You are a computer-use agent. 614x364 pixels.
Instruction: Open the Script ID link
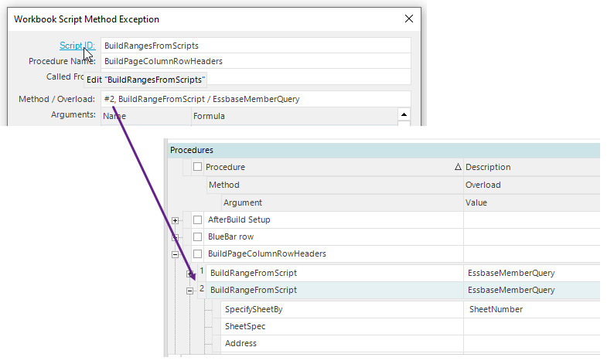pyautogui.click(x=77, y=46)
